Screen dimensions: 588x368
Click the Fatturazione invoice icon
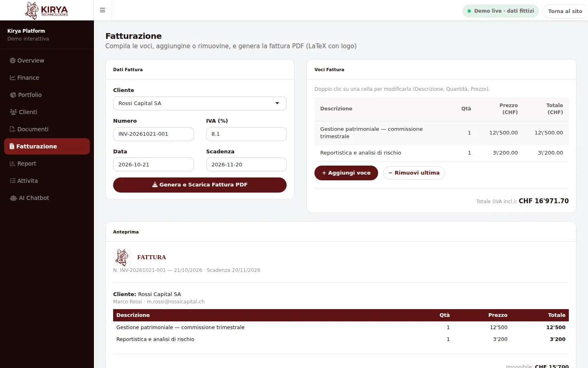(x=12, y=146)
